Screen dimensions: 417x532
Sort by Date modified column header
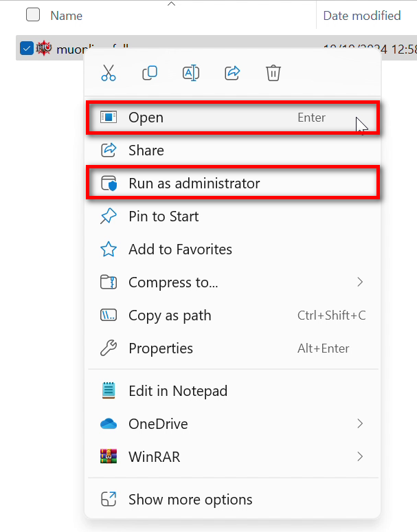click(362, 15)
